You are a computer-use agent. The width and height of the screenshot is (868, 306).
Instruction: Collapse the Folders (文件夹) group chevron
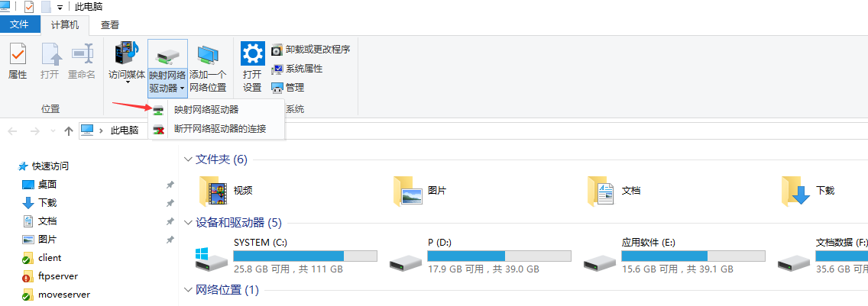[188, 159]
